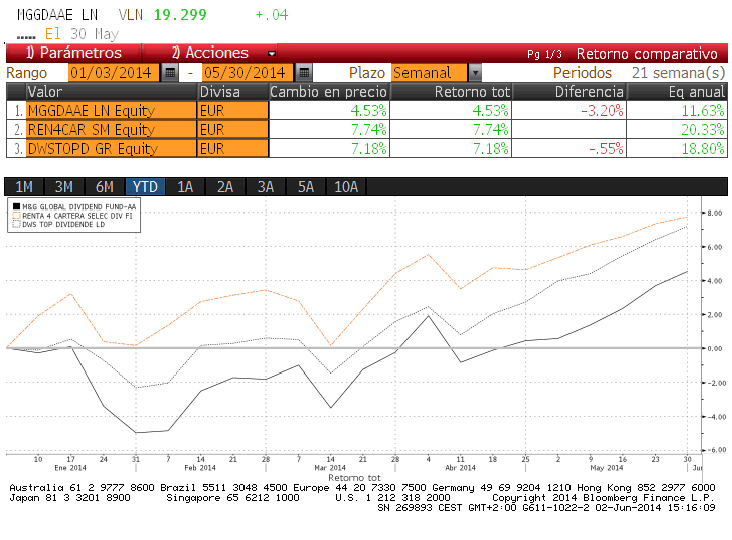
Task: Click the DWSTOPD GR Equity security field
Action: 111,148
